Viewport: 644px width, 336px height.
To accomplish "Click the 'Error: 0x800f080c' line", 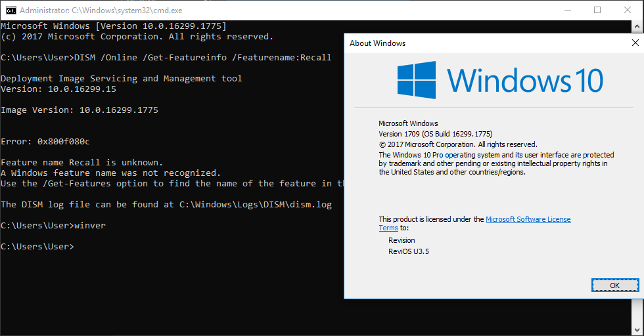I will click(45, 142).
